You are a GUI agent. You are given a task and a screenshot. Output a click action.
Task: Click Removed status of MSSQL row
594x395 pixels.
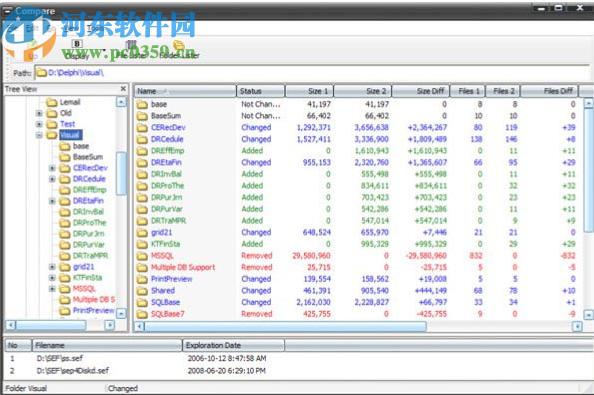click(x=256, y=256)
